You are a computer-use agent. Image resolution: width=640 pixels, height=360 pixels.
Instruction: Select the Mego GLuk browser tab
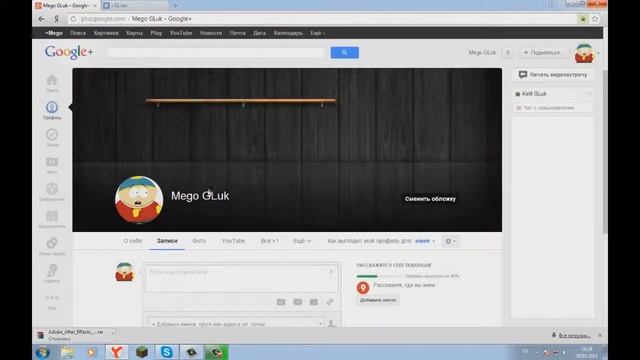[65, 6]
